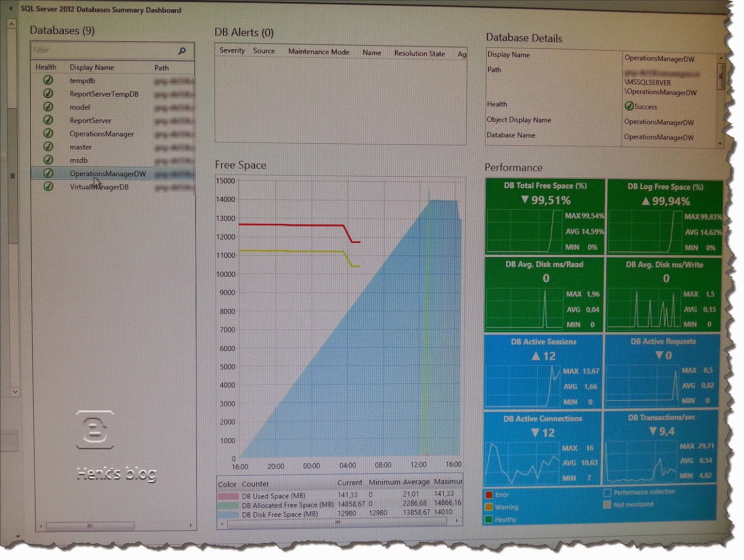
Task: Click the Current column header in chart legend
Action: click(350, 483)
